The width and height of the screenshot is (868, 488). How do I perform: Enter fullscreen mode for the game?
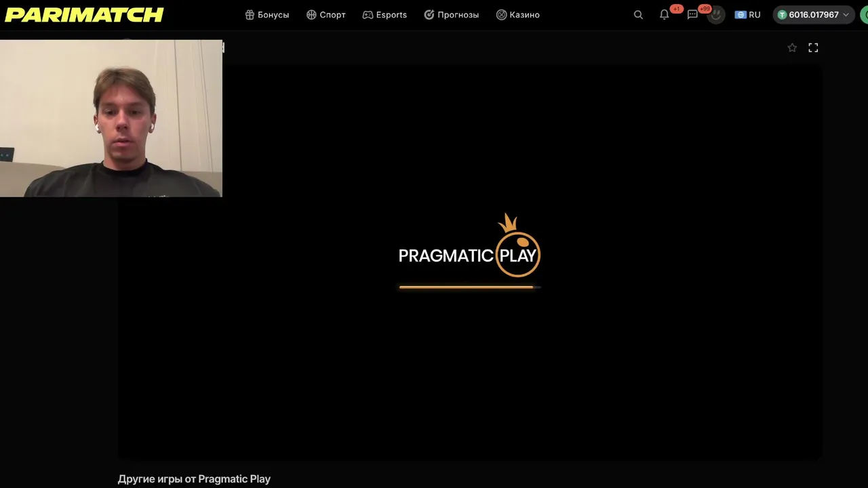813,47
